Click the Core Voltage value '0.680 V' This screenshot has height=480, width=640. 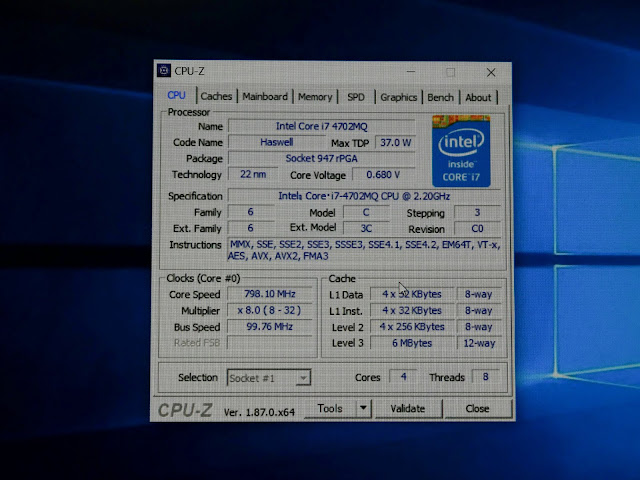[383, 175]
